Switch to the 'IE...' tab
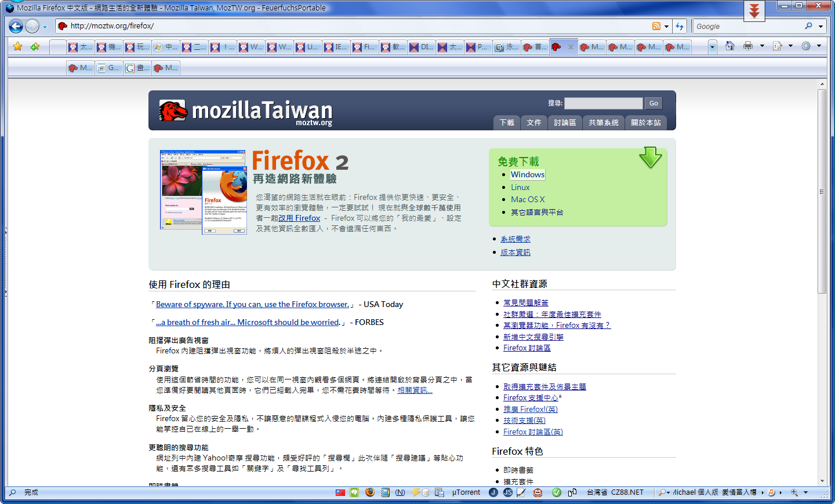The height and width of the screenshot is (504, 835). [336, 47]
